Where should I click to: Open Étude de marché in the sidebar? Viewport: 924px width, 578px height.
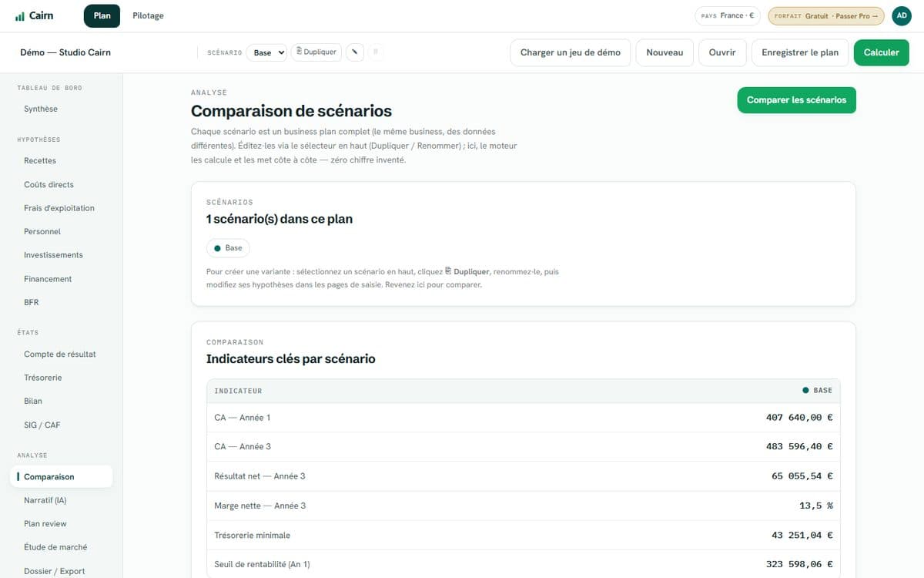pos(62,547)
